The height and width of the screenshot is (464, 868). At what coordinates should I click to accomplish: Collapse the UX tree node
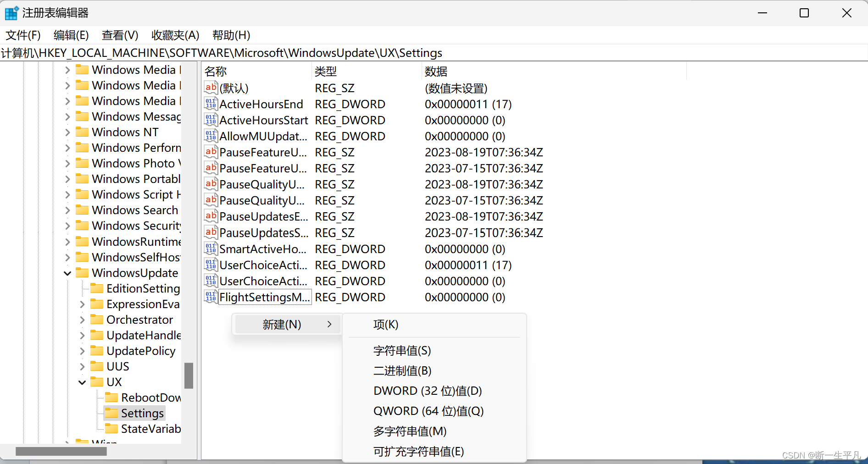[82, 382]
